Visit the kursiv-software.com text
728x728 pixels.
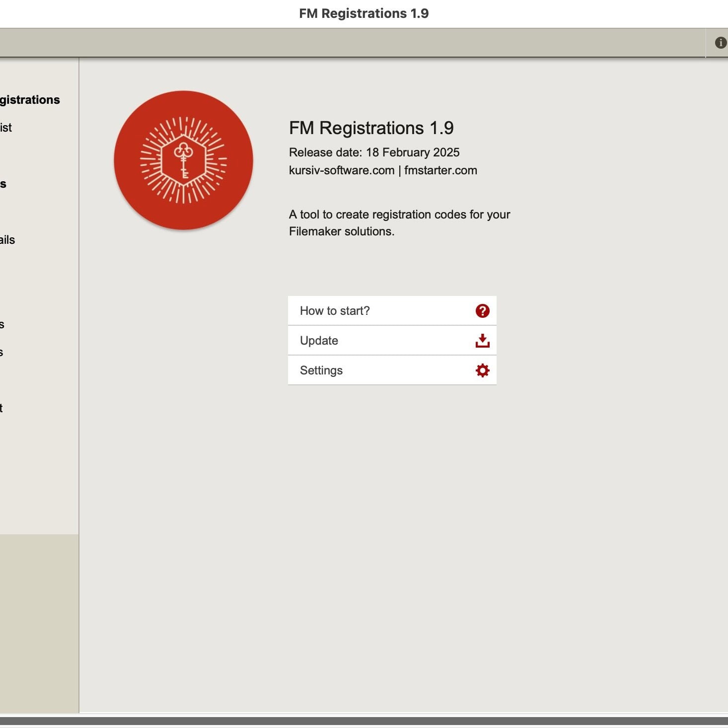(x=342, y=170)
